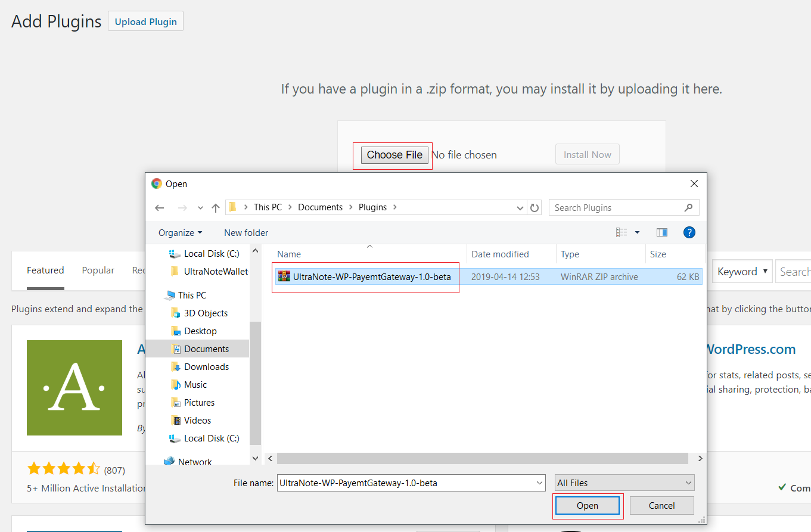This screenshot has height=532, width=811.
Task: Refresh the Plugins folder listing
Action: [535, 207]
